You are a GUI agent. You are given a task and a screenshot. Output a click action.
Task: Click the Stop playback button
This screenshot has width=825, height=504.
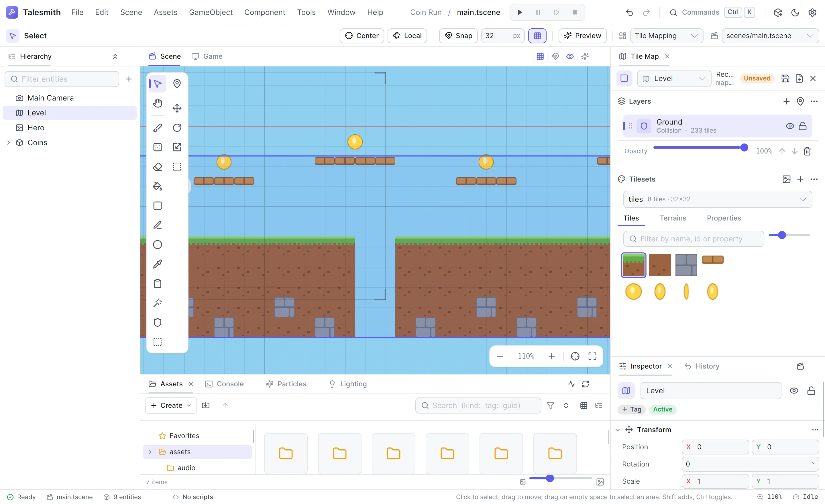tap(575, 12)
